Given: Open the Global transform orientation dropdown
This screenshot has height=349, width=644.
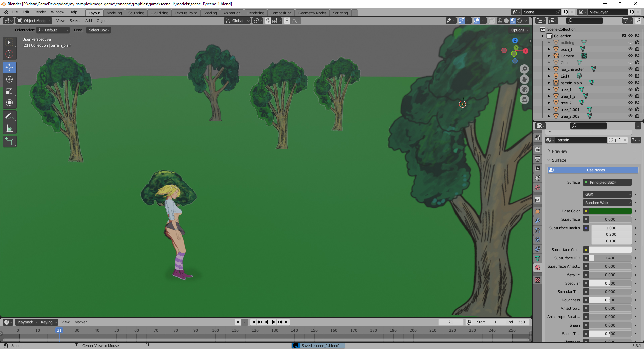Looking at the screenshot, I should pos(237,21).
